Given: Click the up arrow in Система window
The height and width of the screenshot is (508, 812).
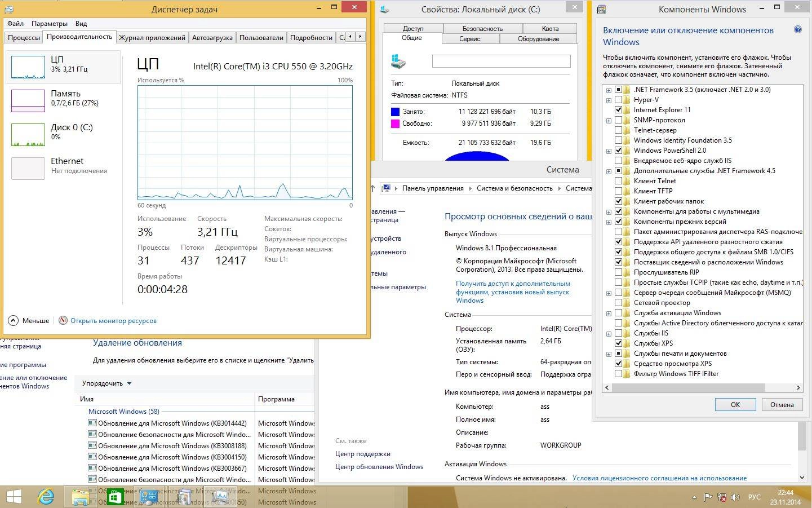Looking at the screenshot, I should click(372, 188).
